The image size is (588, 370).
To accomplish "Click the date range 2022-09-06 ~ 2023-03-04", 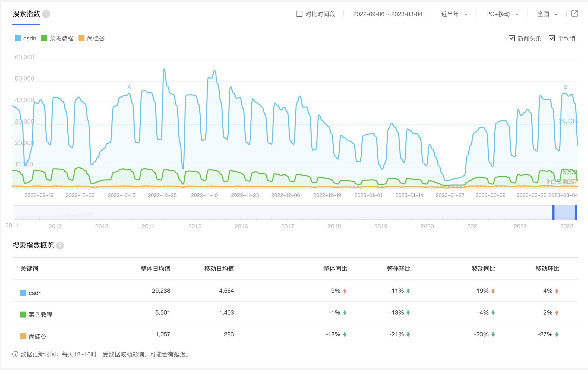I will (x=387, y=14).
